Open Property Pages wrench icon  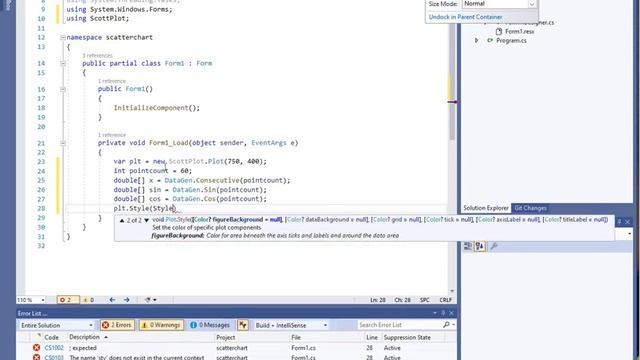pos(493,246)
